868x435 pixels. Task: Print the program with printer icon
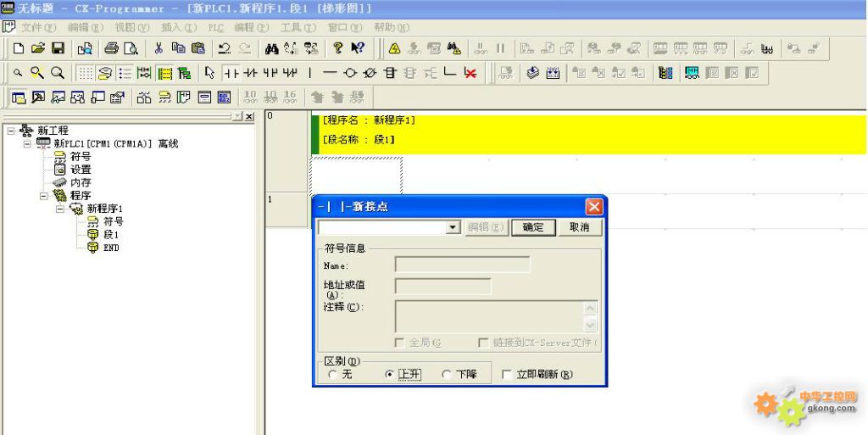coord(111,48)
